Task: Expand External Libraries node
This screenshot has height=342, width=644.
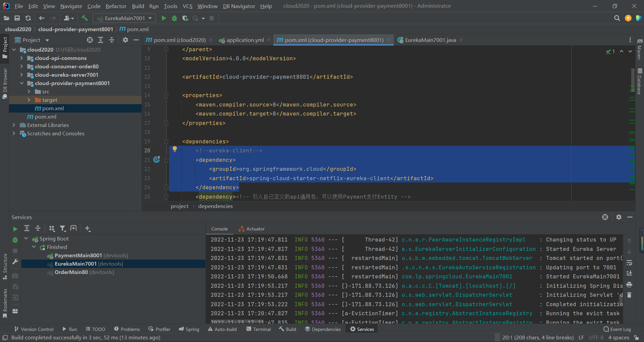Action: coord(14,125)
